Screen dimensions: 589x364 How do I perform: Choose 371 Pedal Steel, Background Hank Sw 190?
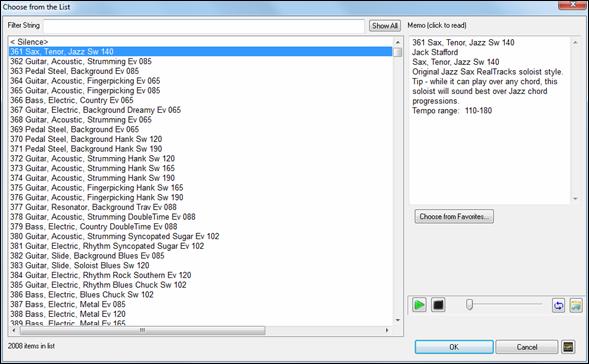(x=201, y=149)
